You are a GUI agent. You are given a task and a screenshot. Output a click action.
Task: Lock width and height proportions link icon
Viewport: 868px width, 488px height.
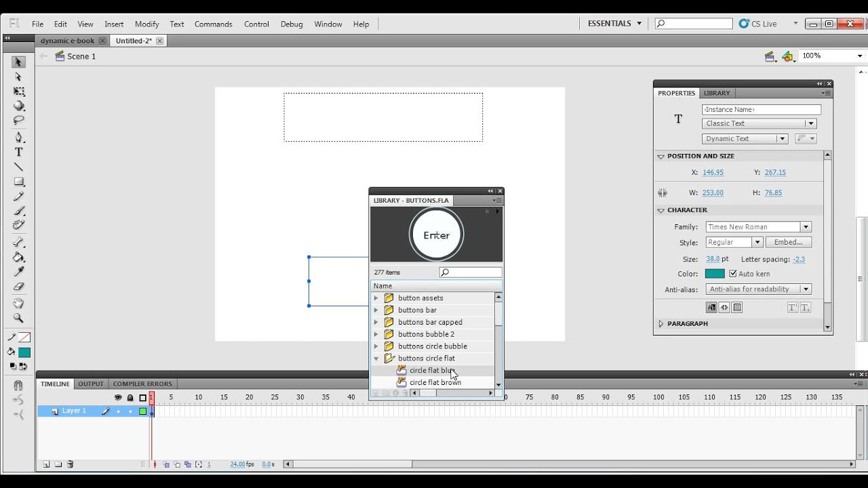[x=663, y=193]
